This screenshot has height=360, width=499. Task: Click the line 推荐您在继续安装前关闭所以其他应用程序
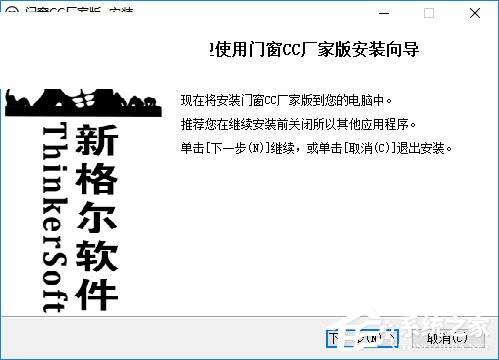298,124
